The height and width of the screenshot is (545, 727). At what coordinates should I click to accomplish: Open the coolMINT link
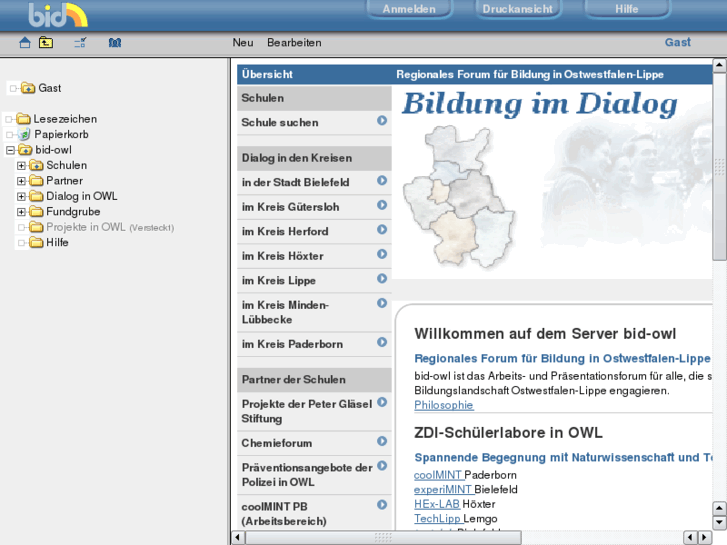[438, 475]
